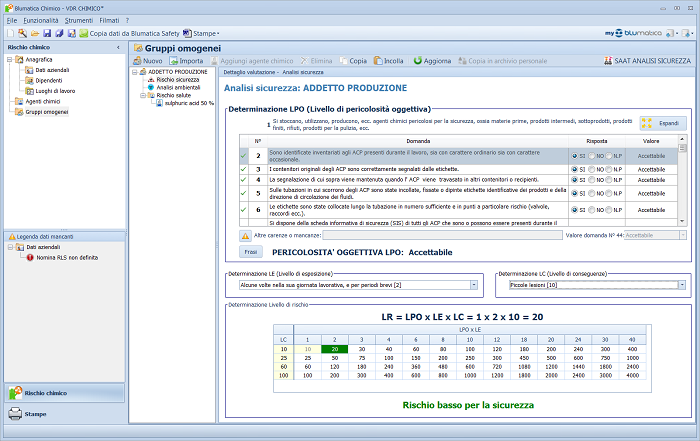Click the Save floppy disk icon
This screenshot has height=441, width=700.
tap(46, 33)
